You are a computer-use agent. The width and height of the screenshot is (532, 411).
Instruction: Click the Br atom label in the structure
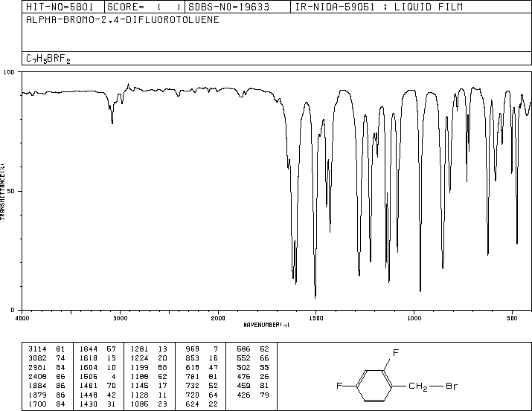451,386
